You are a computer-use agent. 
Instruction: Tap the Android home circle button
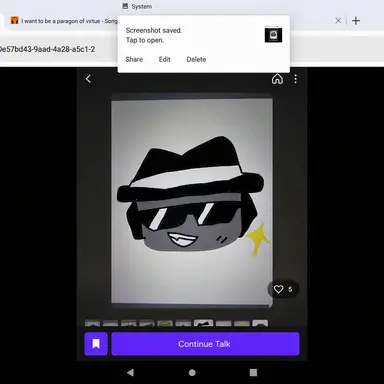192,372
